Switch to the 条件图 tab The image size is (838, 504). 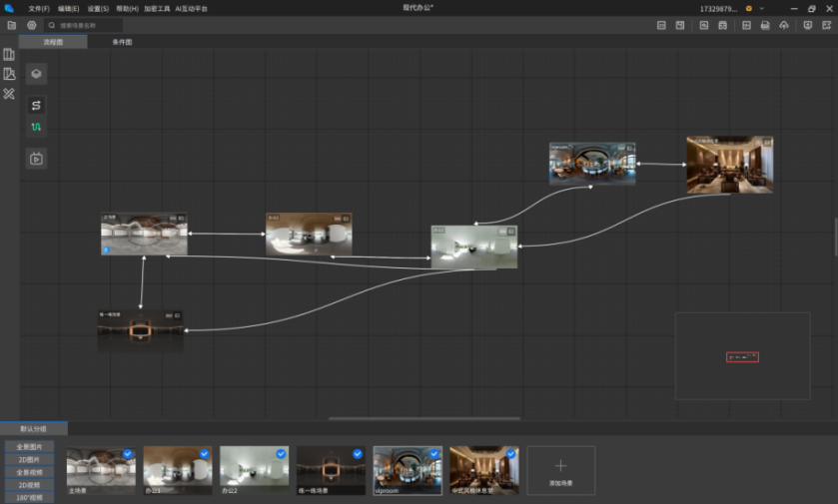click(122, 42)
